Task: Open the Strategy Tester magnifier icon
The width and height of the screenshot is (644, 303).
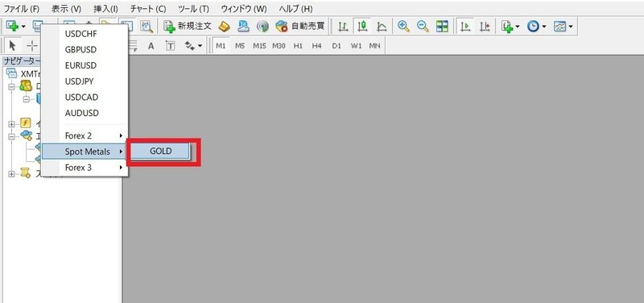Action: tap(147, 27)
